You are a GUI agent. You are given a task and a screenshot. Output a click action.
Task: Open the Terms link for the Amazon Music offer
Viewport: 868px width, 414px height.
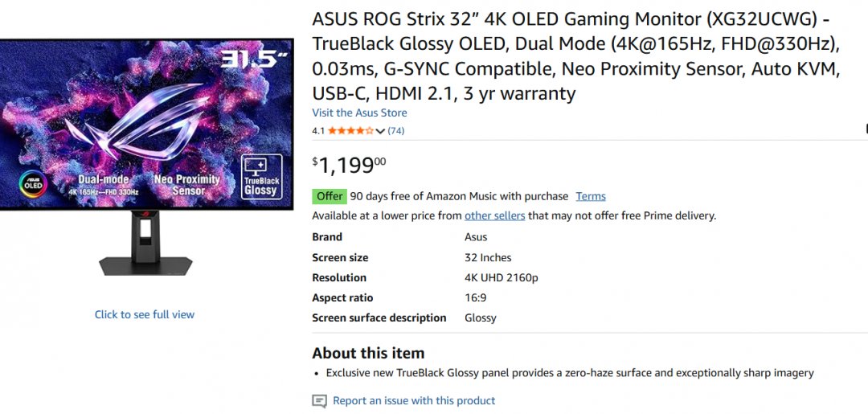(x=591, y=196)
